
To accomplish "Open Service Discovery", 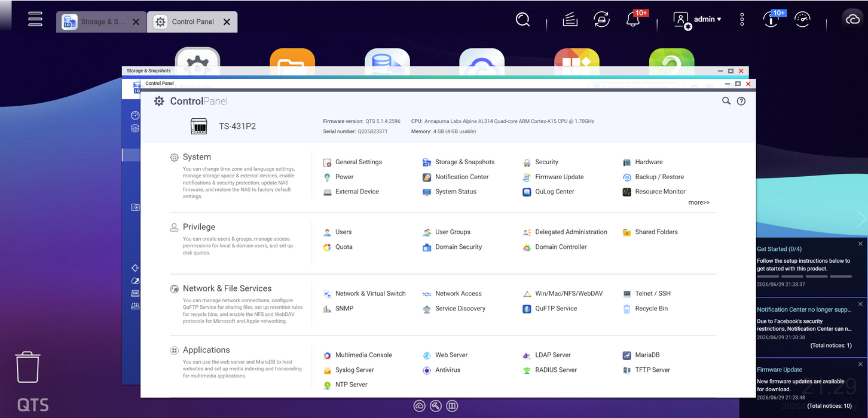I will (454, 308).
